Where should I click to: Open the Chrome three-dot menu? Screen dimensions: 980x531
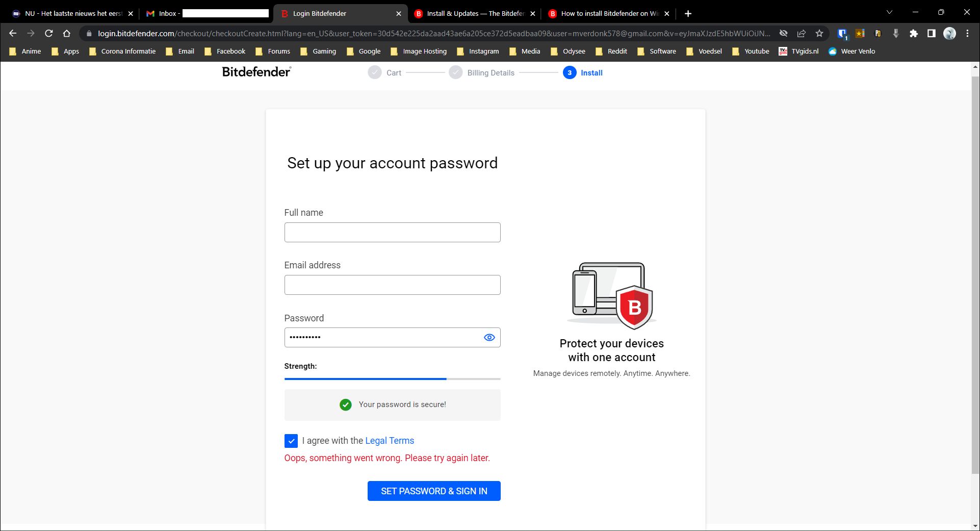tap(967, 34)
